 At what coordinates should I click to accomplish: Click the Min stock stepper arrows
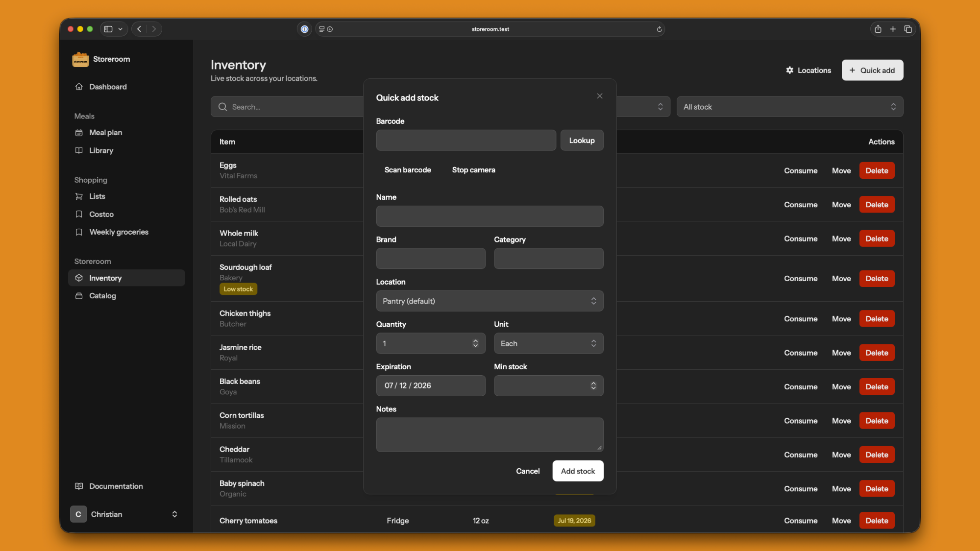[x=593, y=385]
